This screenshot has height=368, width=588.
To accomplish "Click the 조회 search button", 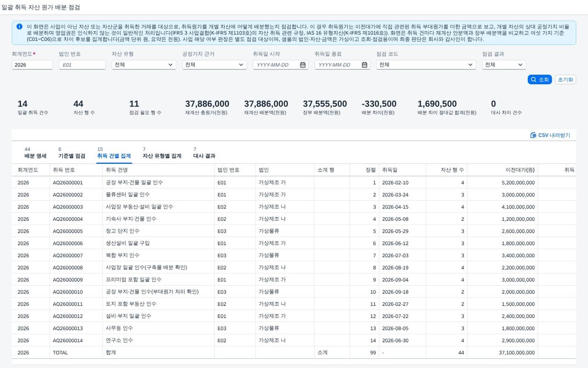I will [540, 80].
